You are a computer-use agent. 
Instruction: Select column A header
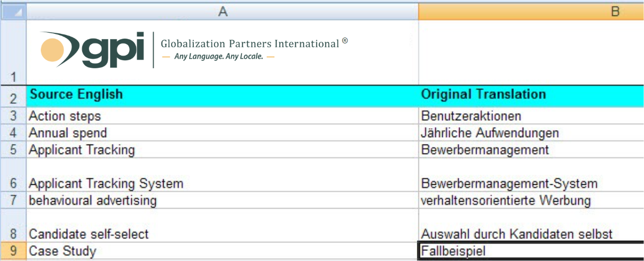[222, 12]
